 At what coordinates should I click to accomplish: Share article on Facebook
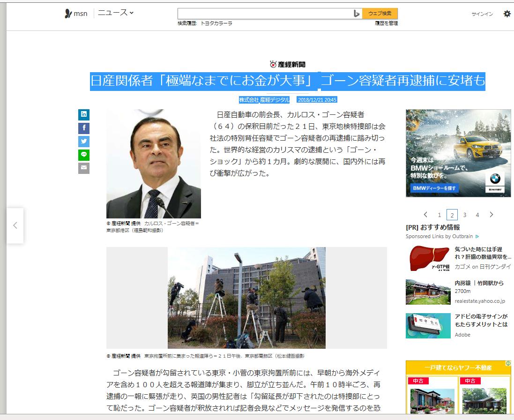click(x=84, y=128)
